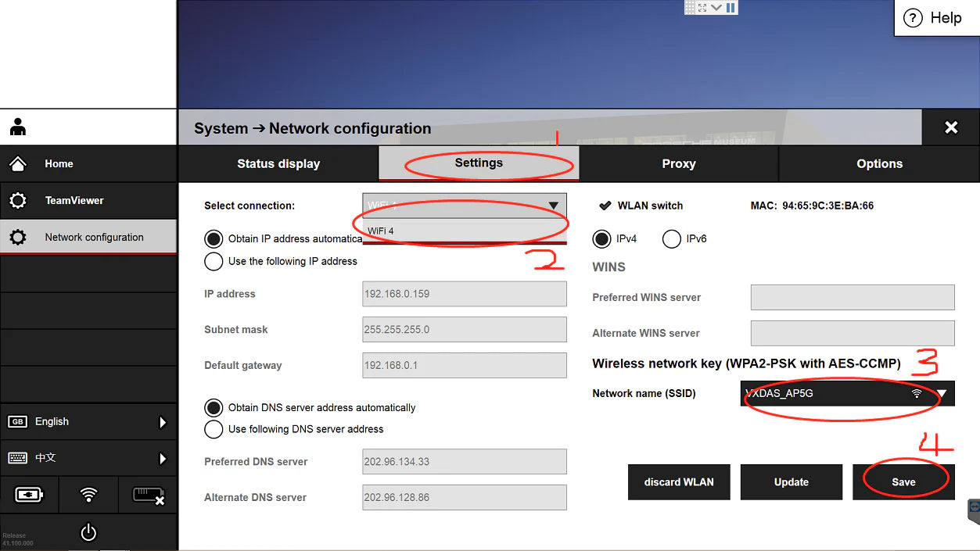Click the Save button
Viewport: 980px width, 551px height.
coord(903,482)
